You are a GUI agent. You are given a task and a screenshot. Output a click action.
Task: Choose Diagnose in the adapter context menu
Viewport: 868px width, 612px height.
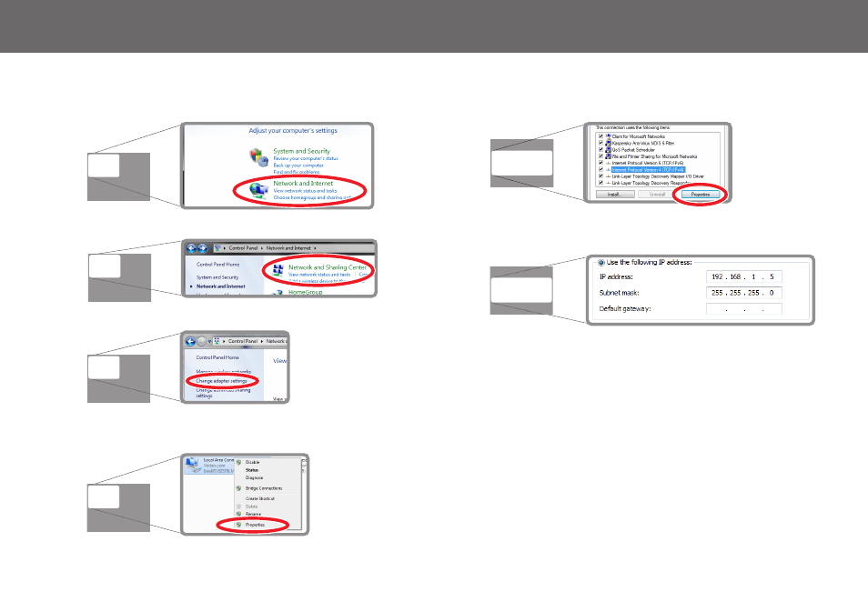tap(254, 477)
